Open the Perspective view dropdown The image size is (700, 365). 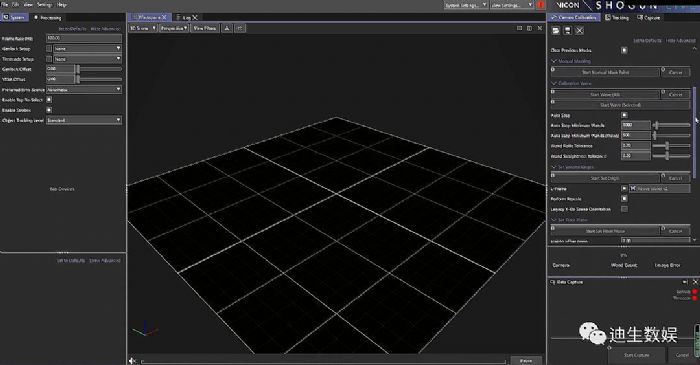point(174,28)
